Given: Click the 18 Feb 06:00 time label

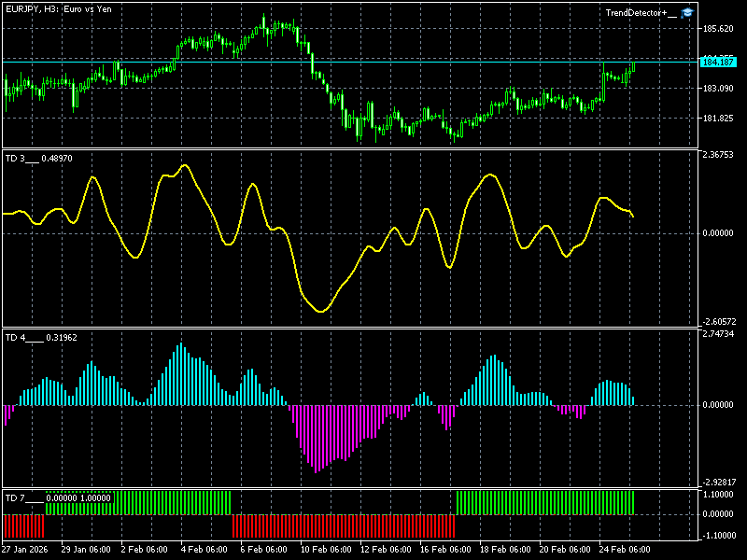Looking at the screenshot, I should point(505,549).
